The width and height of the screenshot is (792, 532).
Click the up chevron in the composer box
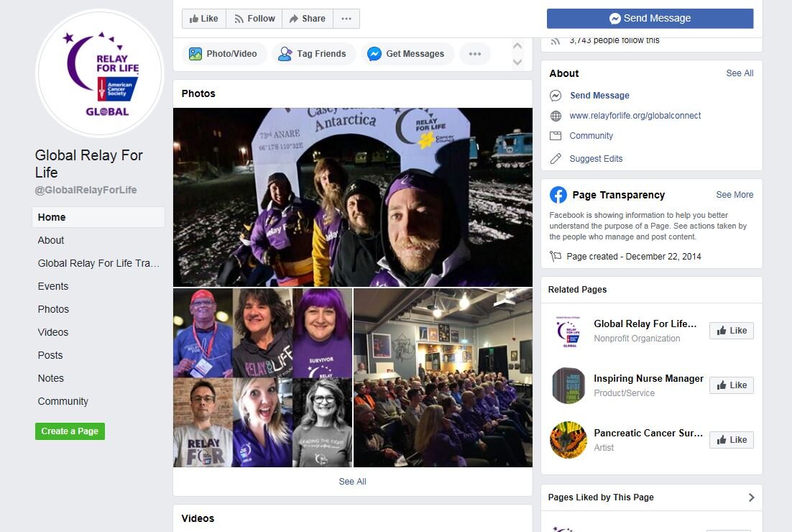pyautogui.click(x=517, y=46)
